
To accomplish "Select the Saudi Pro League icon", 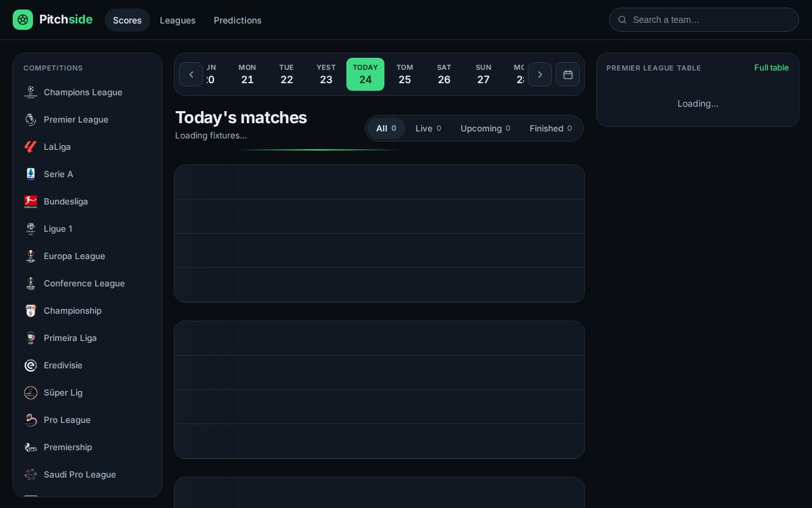I will [30, 474].
